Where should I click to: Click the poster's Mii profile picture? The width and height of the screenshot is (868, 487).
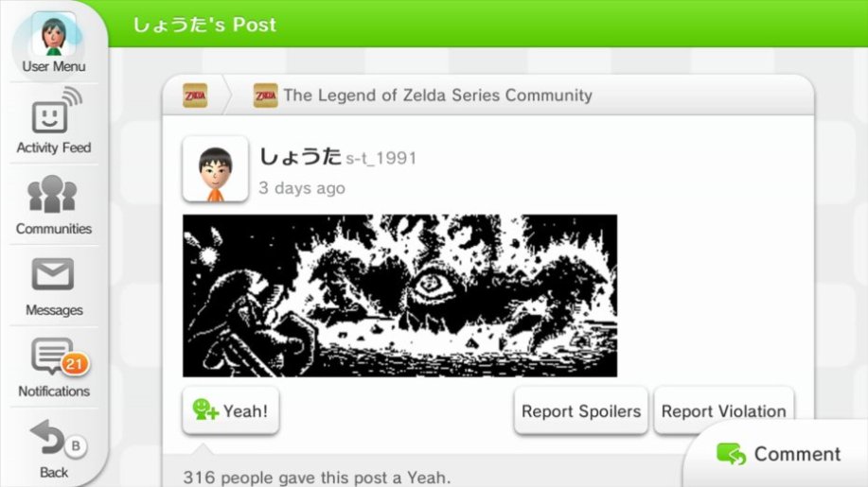pos(215,169)
